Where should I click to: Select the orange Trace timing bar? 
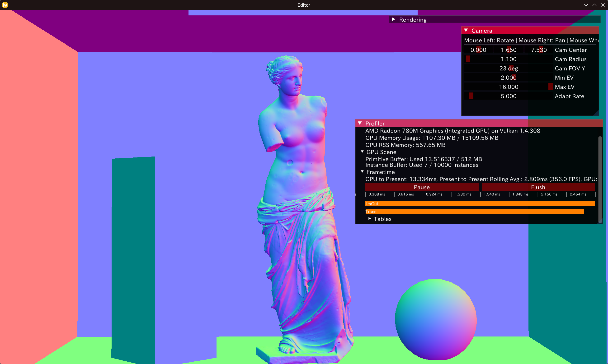pos(474,212)
